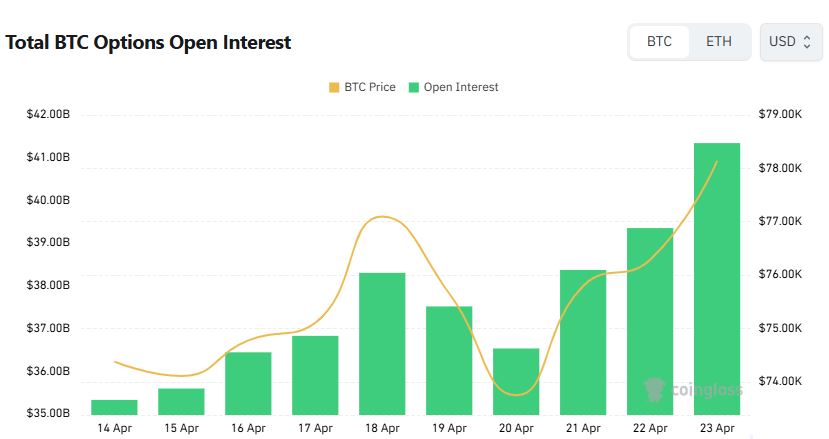The height and width of the screenshot is (439, 829).
Task: Click the BTC price line peak near 18 Apr
Action: 379,216
